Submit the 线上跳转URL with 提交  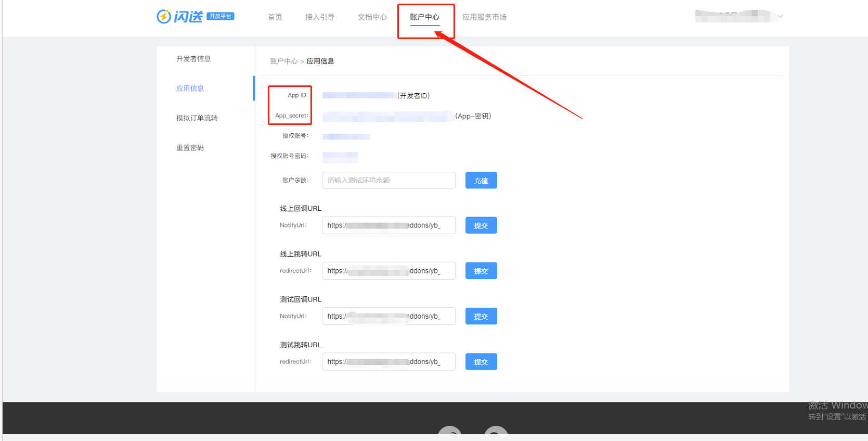481,271
